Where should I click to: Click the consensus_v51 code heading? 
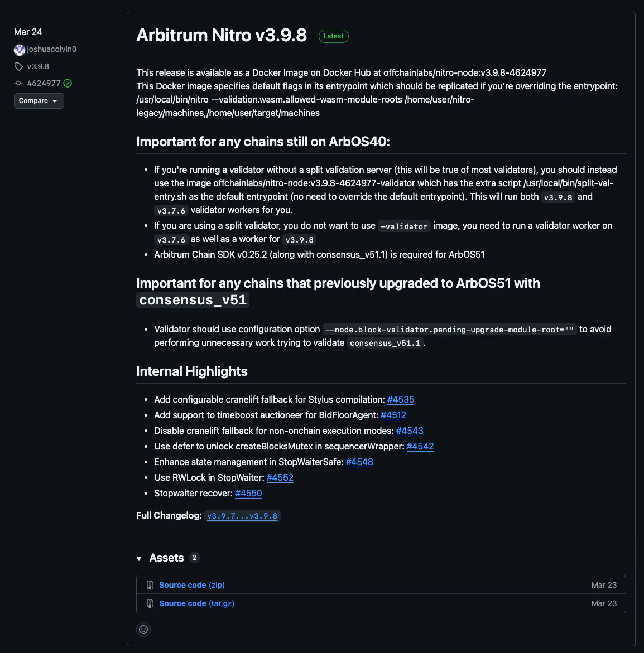coord(193,300)
